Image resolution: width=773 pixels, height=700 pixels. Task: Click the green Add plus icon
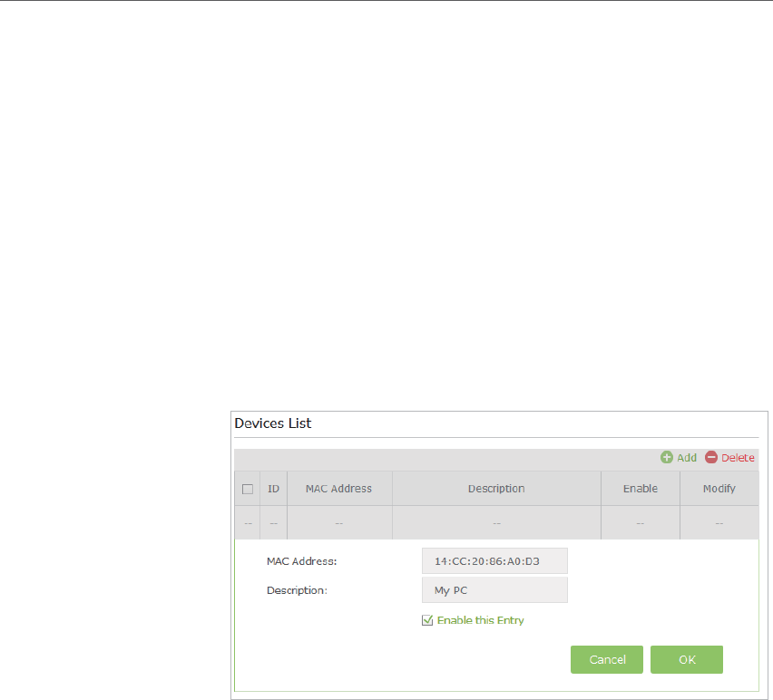667,458
